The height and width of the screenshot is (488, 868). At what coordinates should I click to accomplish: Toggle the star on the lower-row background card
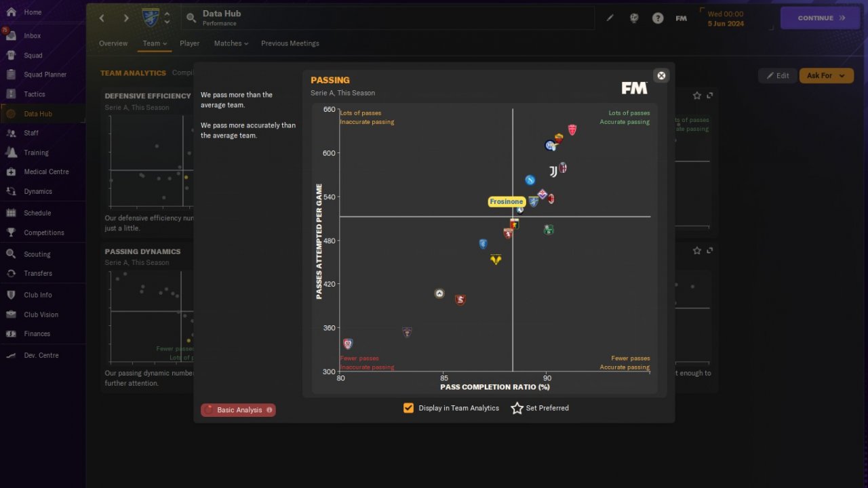(696, 250)
